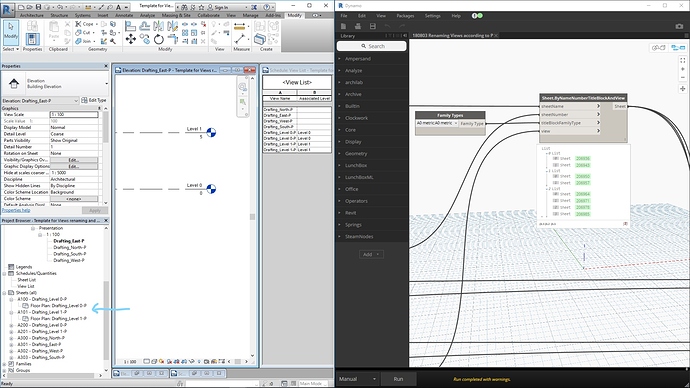Click the Rotate tool icon

point(159,40)
